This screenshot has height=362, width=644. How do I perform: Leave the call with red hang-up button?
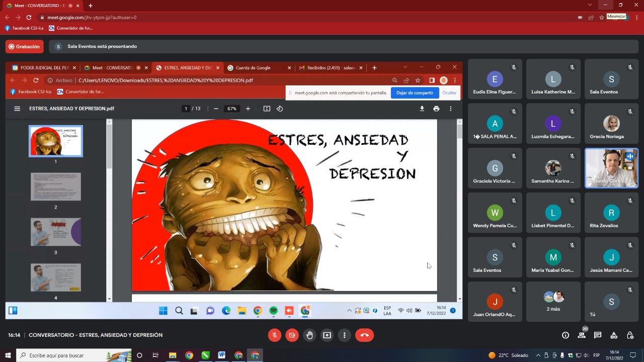365,335
